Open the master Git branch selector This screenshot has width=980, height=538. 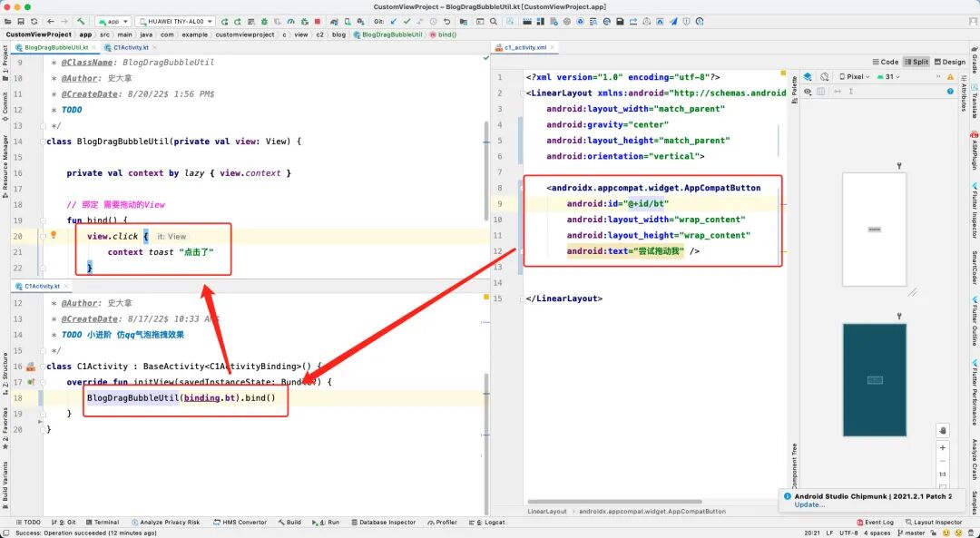point(910,533)
